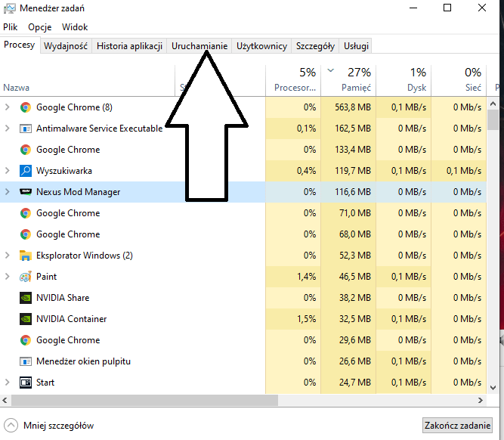504x440 pixels.
Task: Click the 162,5 MB memory cell
Action: pos(348,129)
